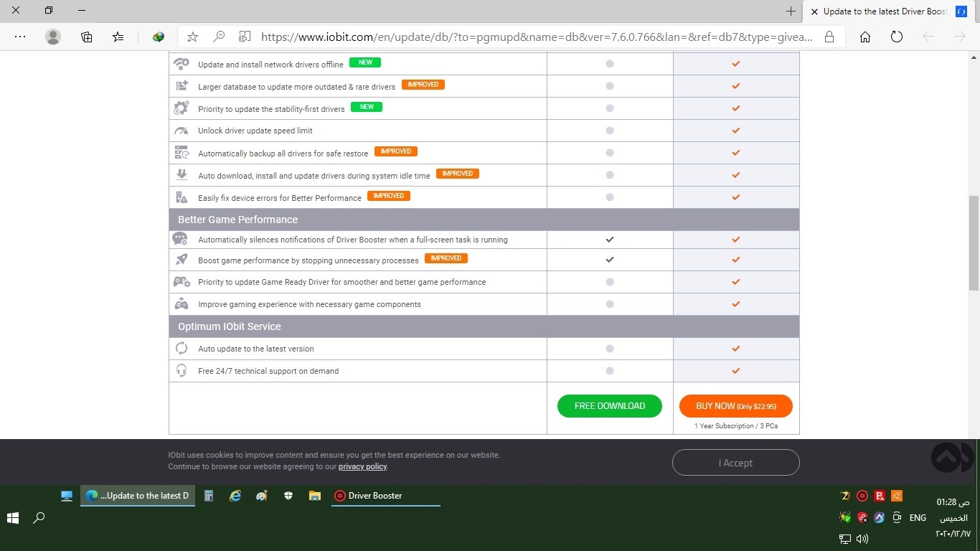The width and height of the screenshot is (980, 551).
Task: Click the BUY NOW button
Action: (736, 406)
